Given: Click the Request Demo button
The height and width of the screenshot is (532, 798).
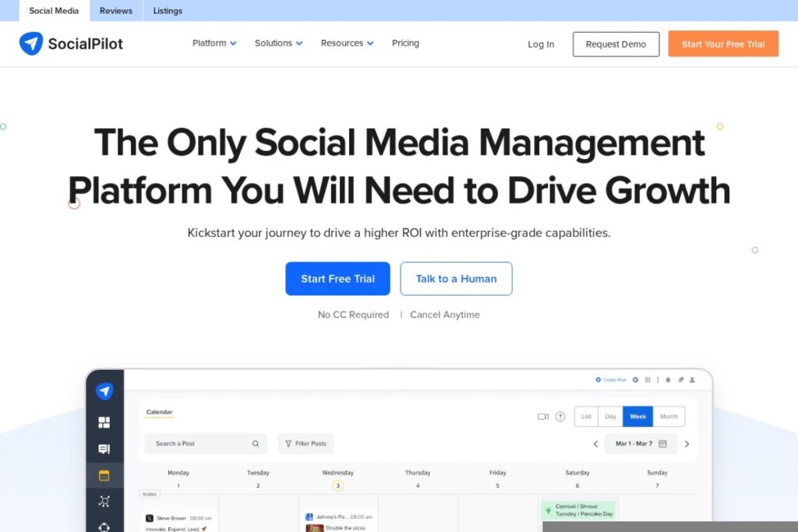Looking at the screenshot, I should tap(616, 44).
